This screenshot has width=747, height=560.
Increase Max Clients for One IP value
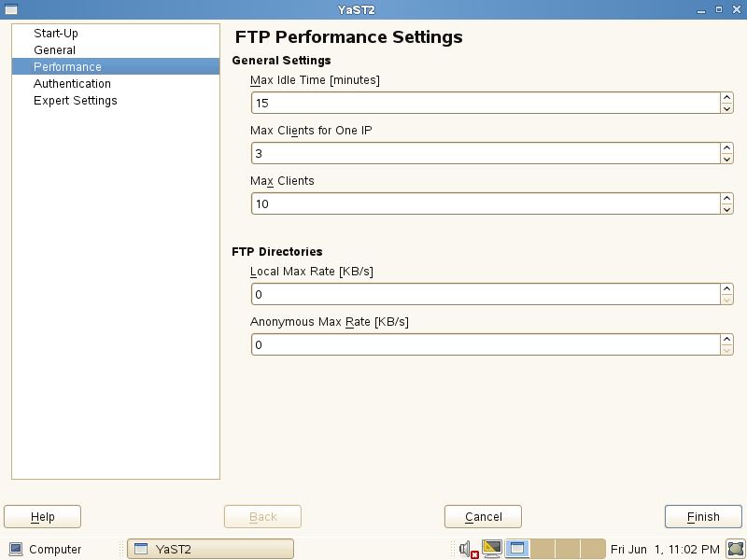click(726, 148)
